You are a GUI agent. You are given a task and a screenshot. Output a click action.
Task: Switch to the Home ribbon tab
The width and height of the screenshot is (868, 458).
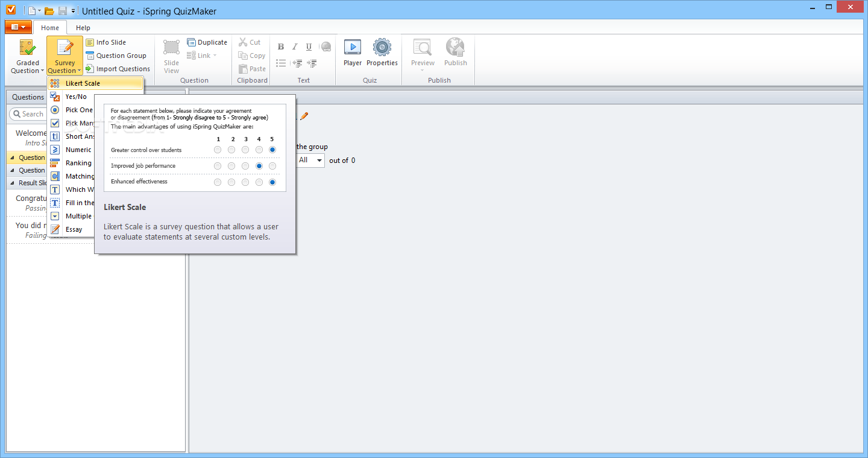click(x=50, y=28)
